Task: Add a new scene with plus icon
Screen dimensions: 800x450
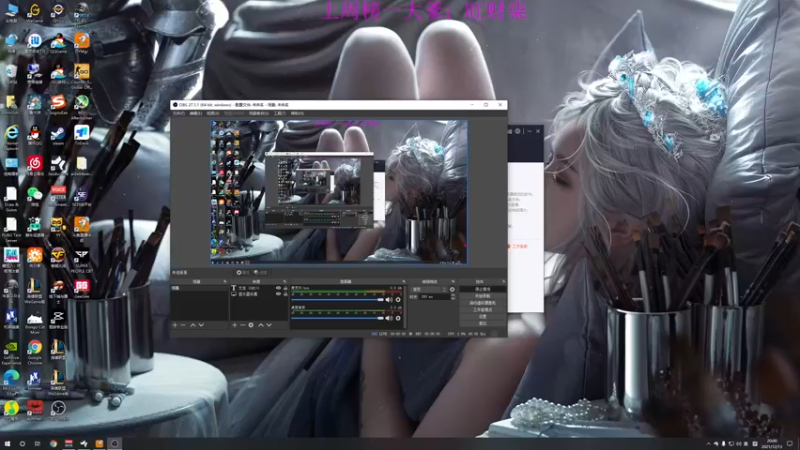Action: point(174,325)
